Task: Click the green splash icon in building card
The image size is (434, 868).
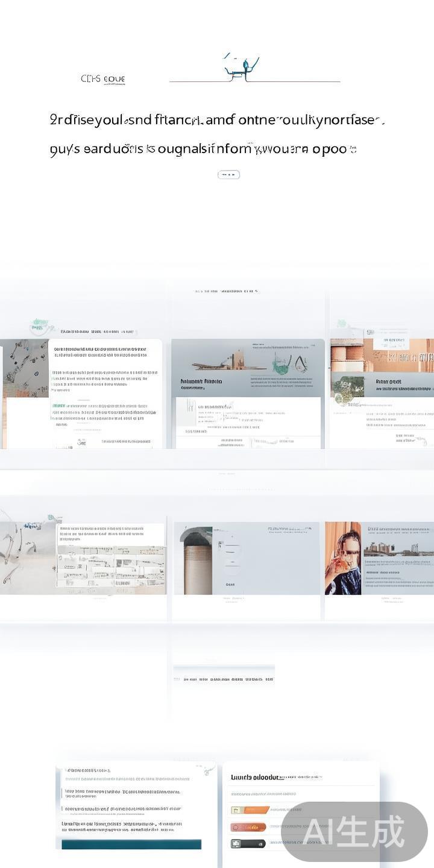Action: click(281, 363)
